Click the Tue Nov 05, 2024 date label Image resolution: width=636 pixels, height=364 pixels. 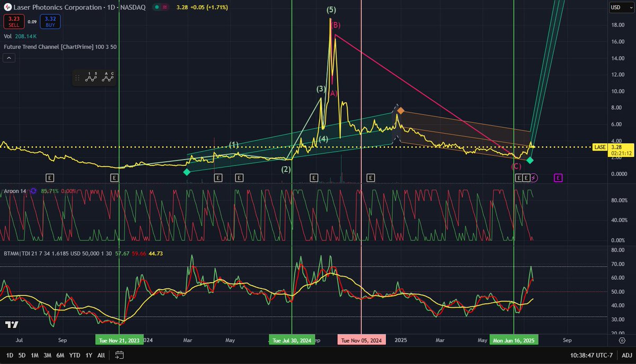pos(361,340)
